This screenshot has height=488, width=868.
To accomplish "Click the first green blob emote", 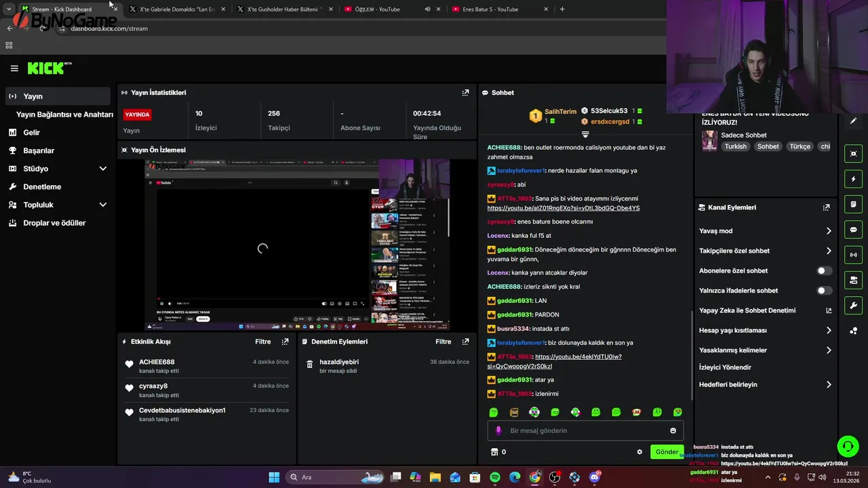I will tap(494, 412).
